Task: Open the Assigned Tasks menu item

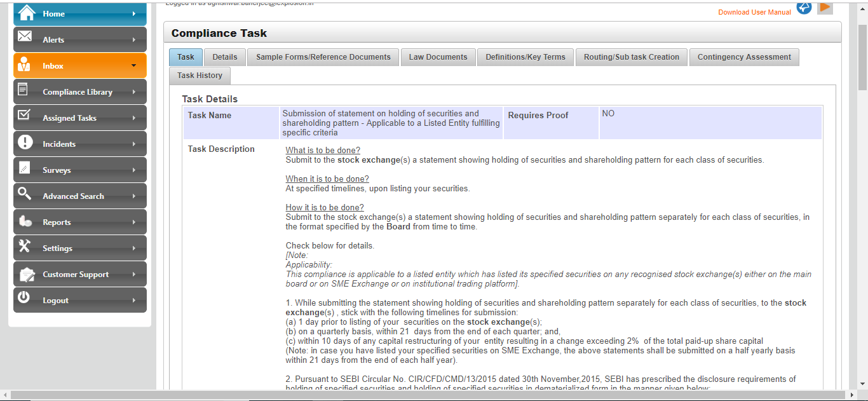Action: pos(79,118)
